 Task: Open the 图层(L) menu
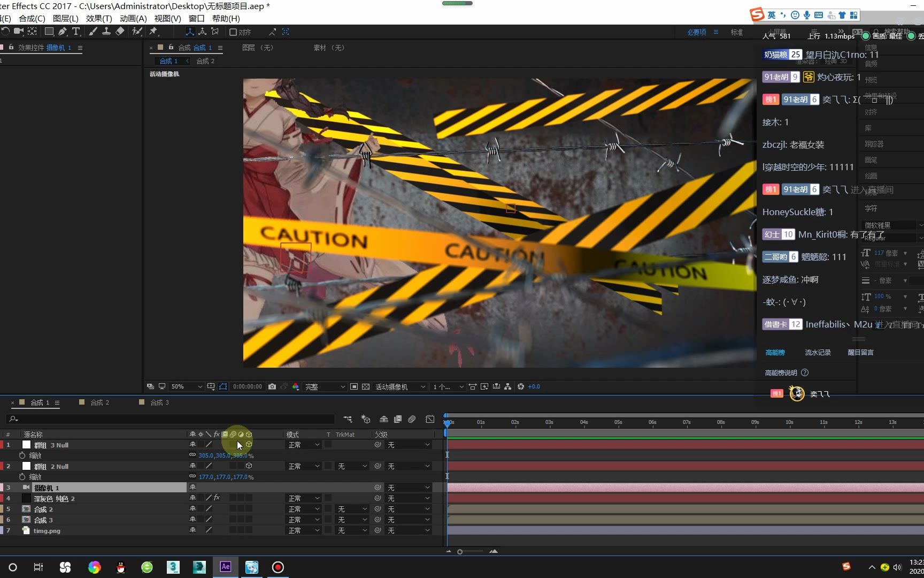tap(66, 18)
